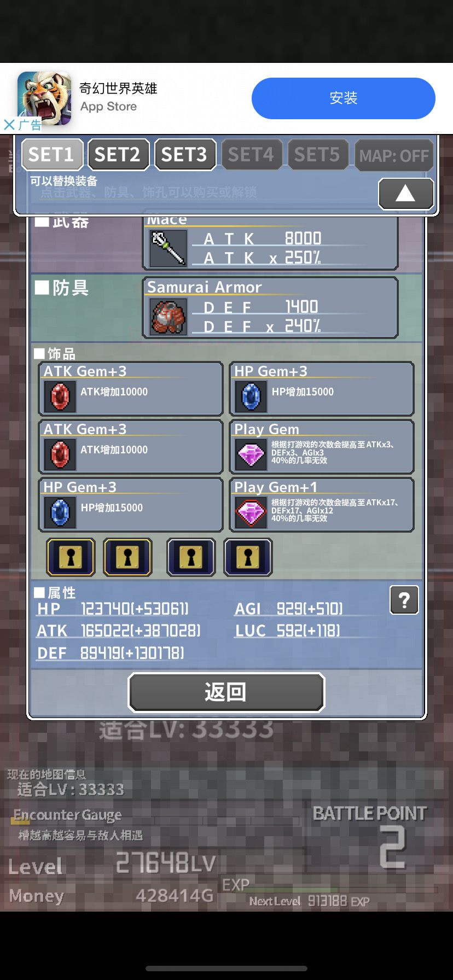Screen dimensions: 453x980
Task: Switch to the SET1 tab
Action: pyautogui.click(x=52, y=154)
